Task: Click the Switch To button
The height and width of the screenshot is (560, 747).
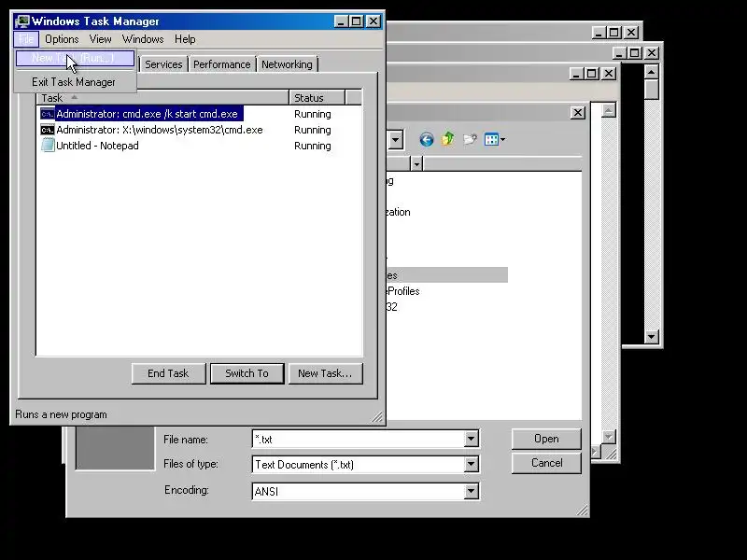Action: [x=247, y=373]
